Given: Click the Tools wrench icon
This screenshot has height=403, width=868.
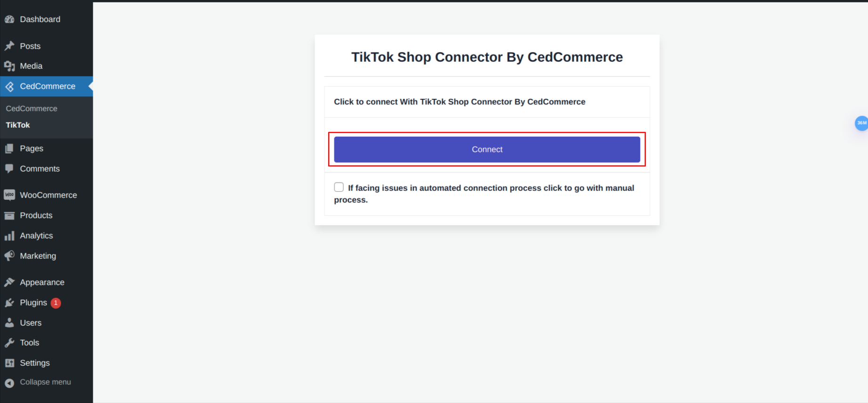Looking at the screenshot, I should tap(9, 343).
